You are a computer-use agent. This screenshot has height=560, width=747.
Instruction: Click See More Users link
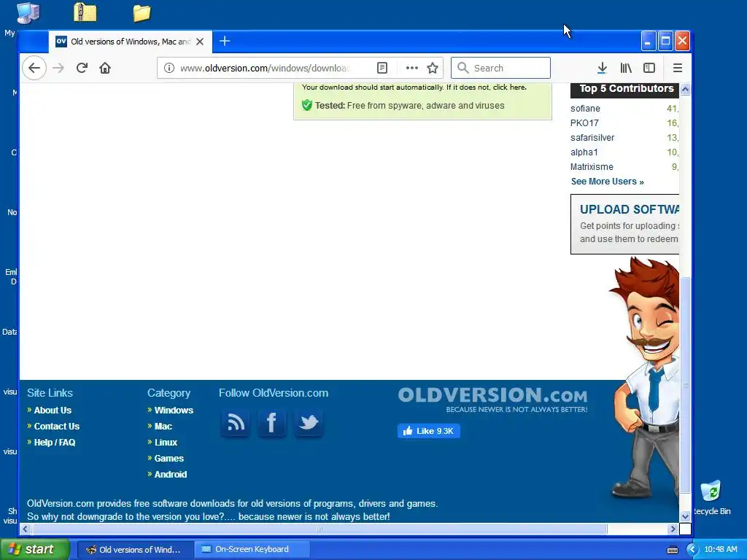click(x=608, y=182)
